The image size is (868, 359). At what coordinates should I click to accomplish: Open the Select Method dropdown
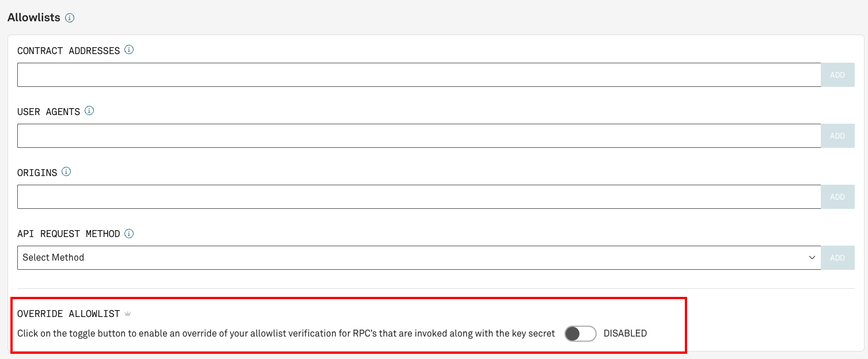tap(419, 258)
